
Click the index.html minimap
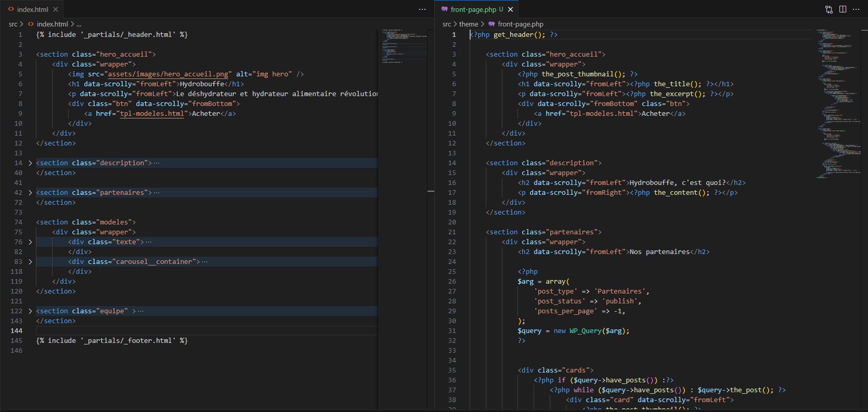coord(404,47)
